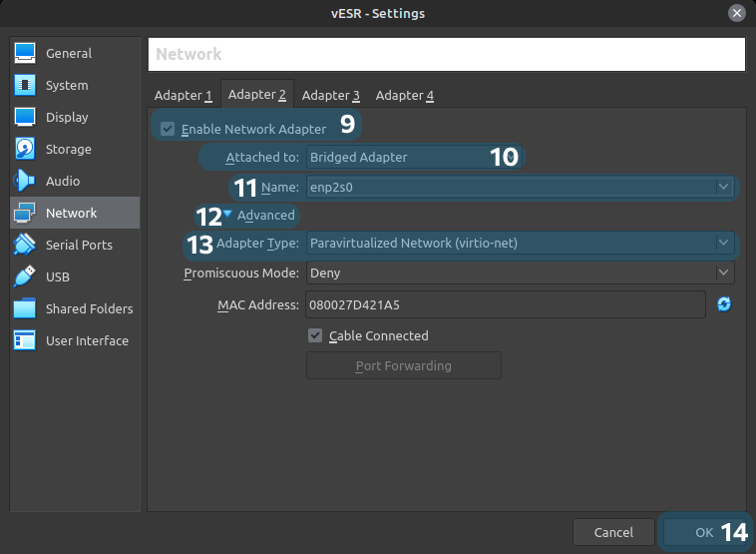Expand the Adapter Type dropdown
Image resolution: width=756 pixels, height=554 pixels.
click(519, 243)
